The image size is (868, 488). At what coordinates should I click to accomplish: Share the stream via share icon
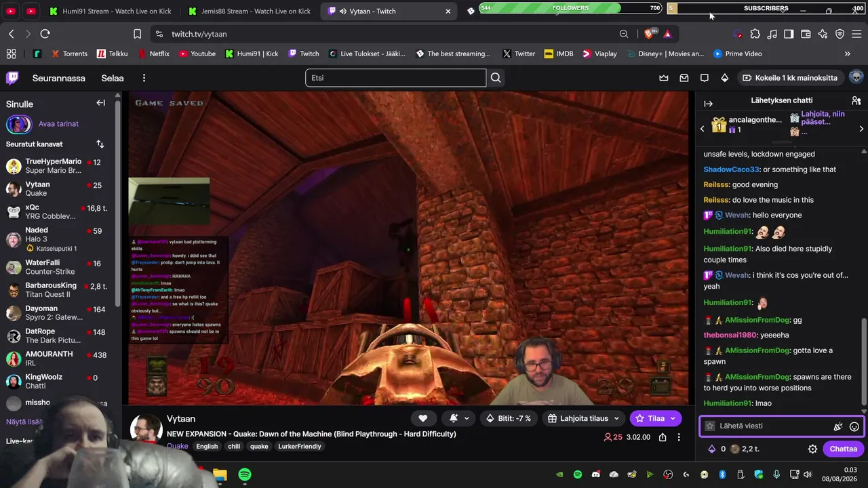[x=663, y=437]
